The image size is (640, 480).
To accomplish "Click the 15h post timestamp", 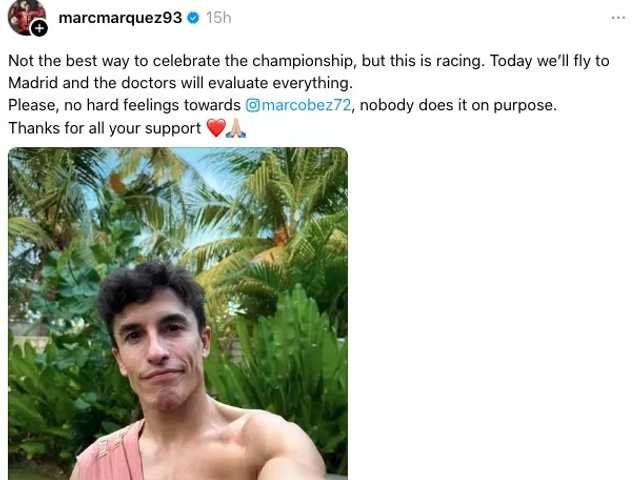I will [218, 18].
